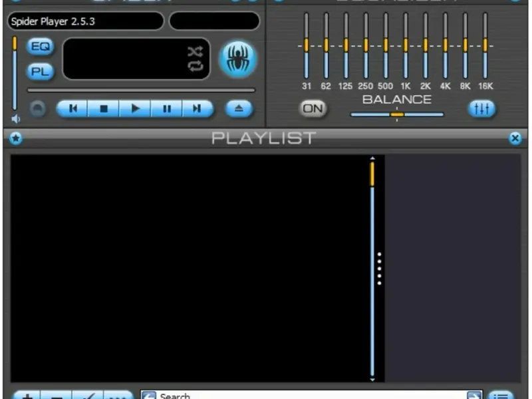This screenshot has height=399, width=532.
Task: Adjust the 31 Hz equalizer band
Action: 307,46
